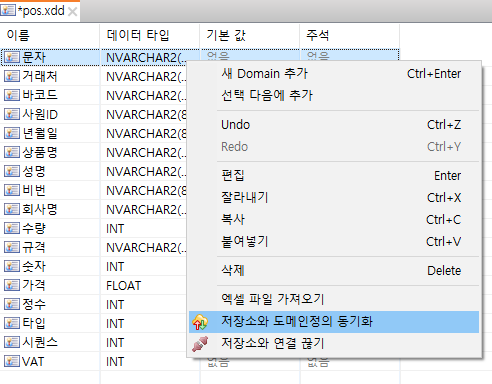The width and height of the screenshot is (492, 384).
Task: Choose 새 Domain 추가 from menu
Action: click(334, 74)
